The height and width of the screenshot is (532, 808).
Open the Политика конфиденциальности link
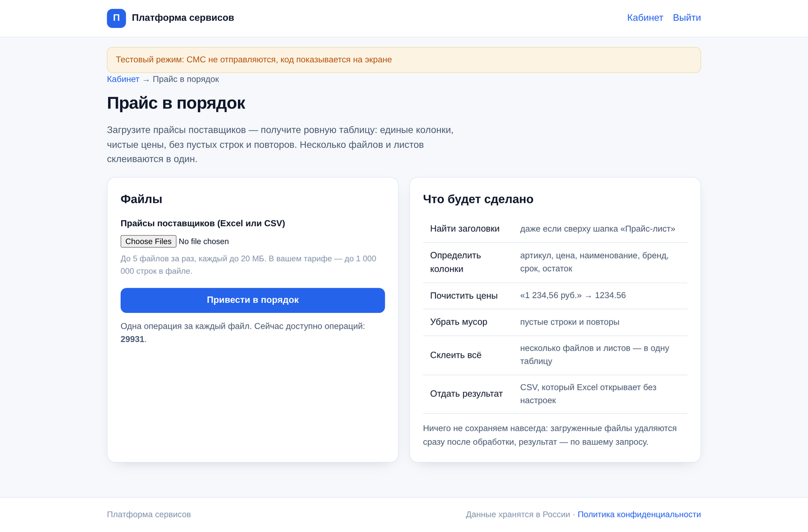tap(639, 514)
